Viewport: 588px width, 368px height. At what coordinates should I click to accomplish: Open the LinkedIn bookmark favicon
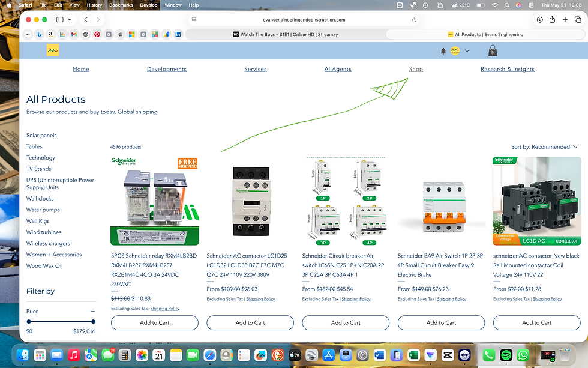coord(178,34)
